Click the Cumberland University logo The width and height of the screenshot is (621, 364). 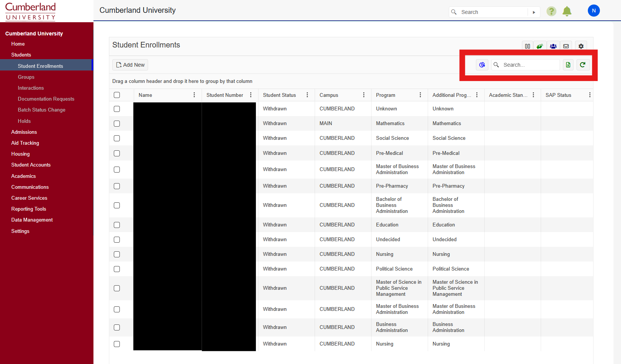(x=31, y=11)
